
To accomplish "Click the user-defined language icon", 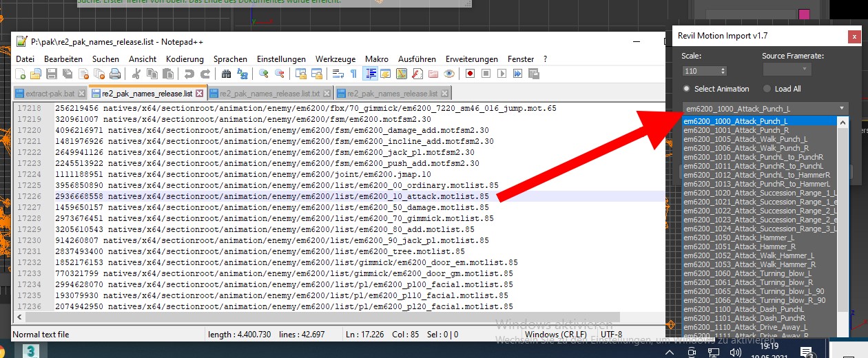I will (x=385, y=74).
